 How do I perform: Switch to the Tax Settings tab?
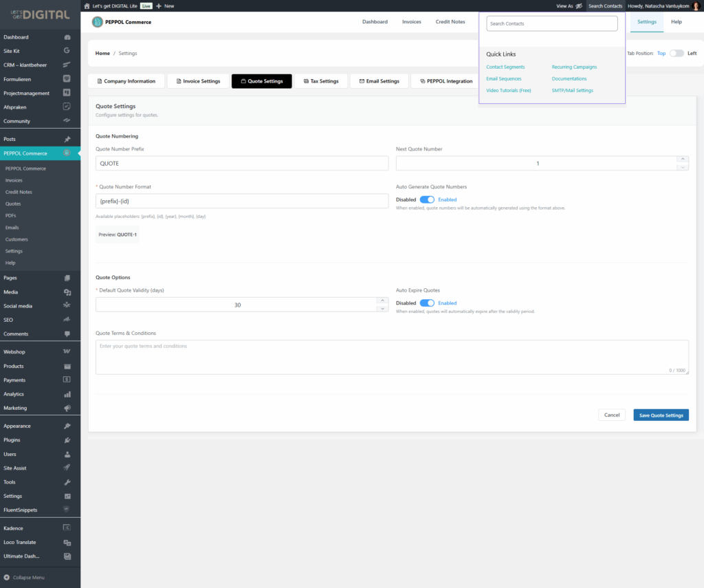[x=321, y=81]
